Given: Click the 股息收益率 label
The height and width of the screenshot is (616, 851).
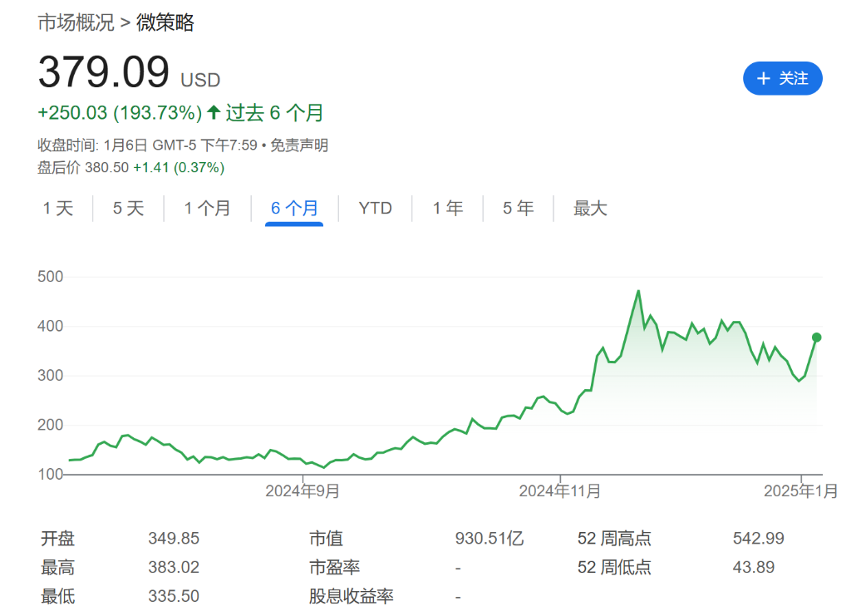Looking at the screenshot, I should [x=351, y=596].
